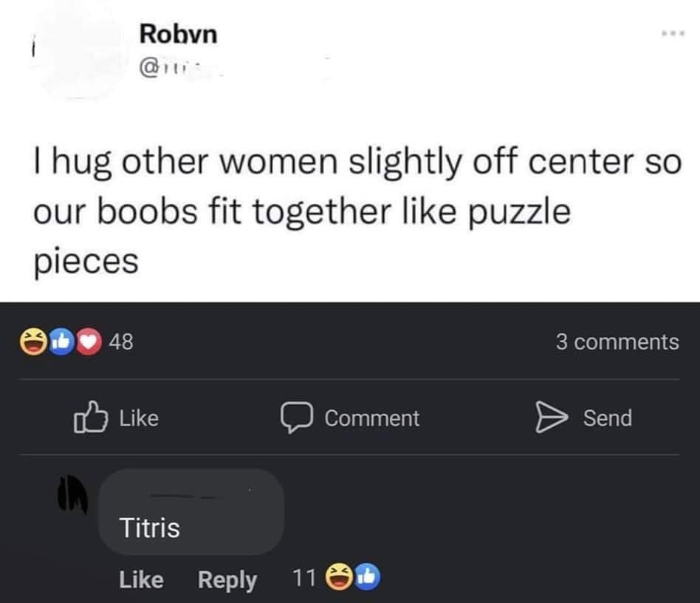Click the speech bubble Comment icon
Image resolution: width=700 pixels, height=603 pixels.
click(295, 418)
